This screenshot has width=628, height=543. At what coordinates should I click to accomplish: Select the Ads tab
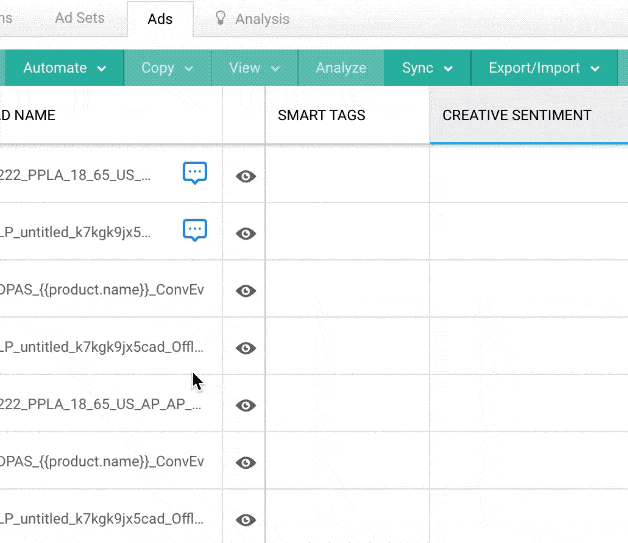coord(160,19)
